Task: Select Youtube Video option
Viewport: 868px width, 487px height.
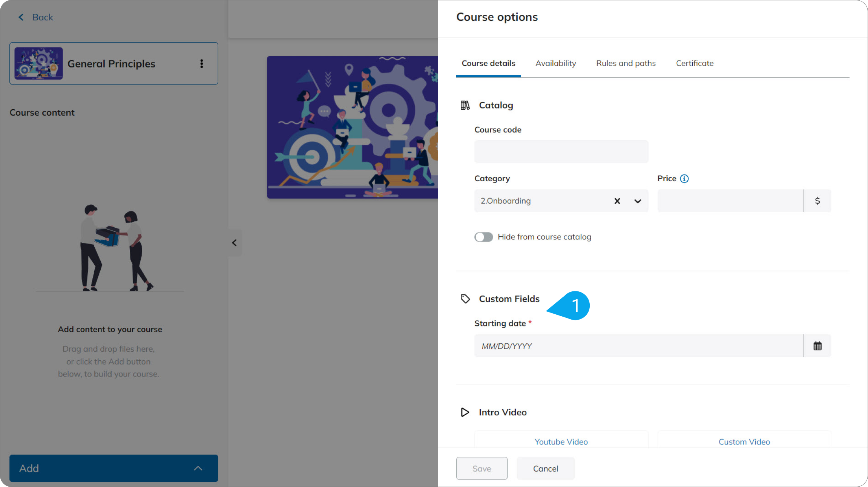Action: 561,441
